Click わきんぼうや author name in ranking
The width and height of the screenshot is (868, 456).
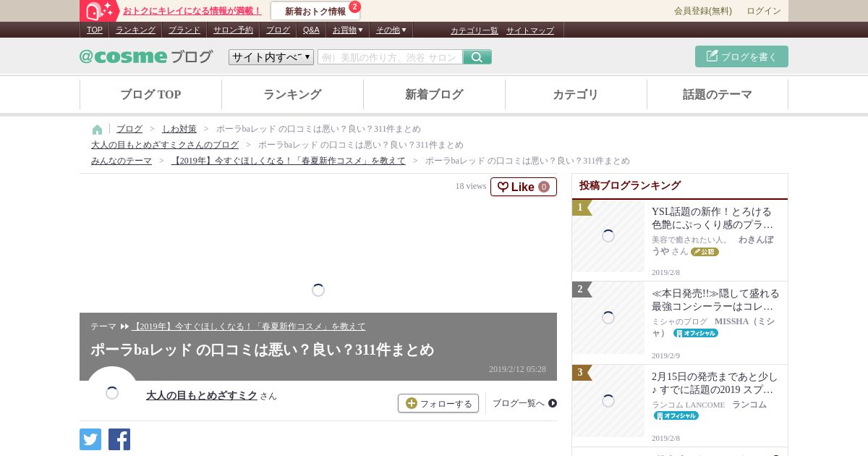(x=712, y=245)
